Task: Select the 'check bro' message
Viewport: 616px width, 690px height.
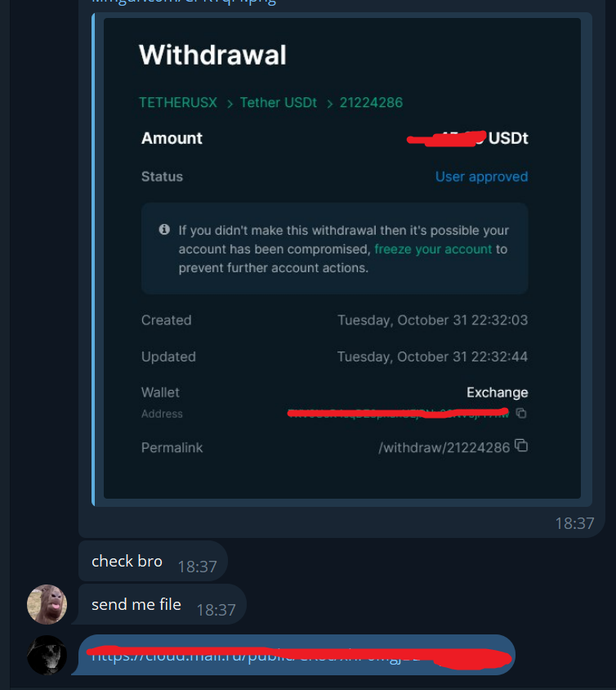Action: click(153, 561)
